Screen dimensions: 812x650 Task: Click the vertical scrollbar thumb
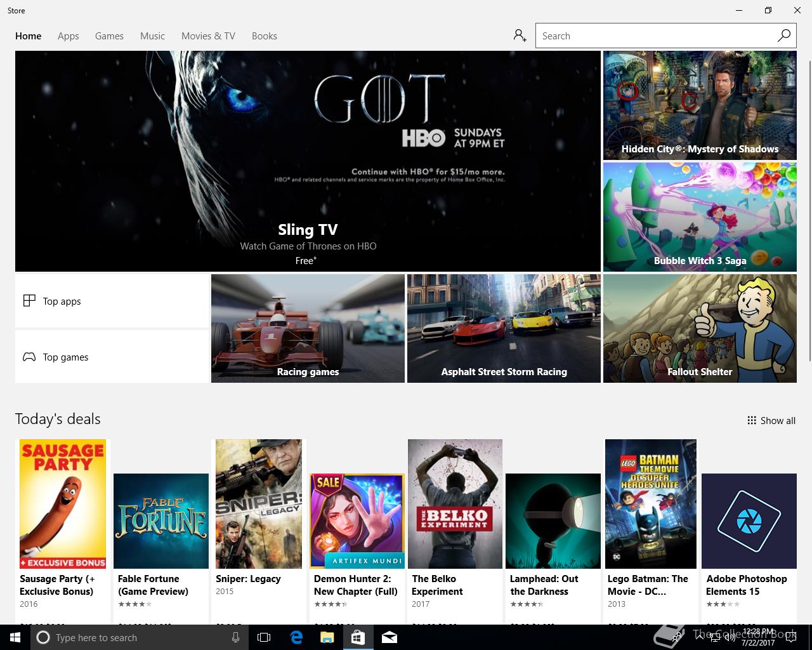[x=810, y=209]
